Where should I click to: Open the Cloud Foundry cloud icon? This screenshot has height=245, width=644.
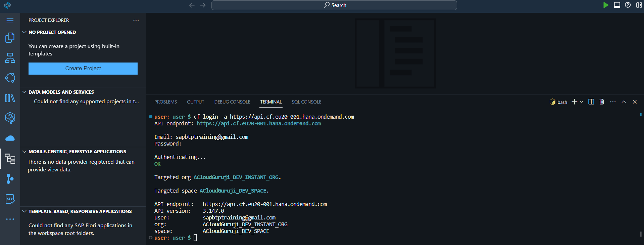point(10,138)
